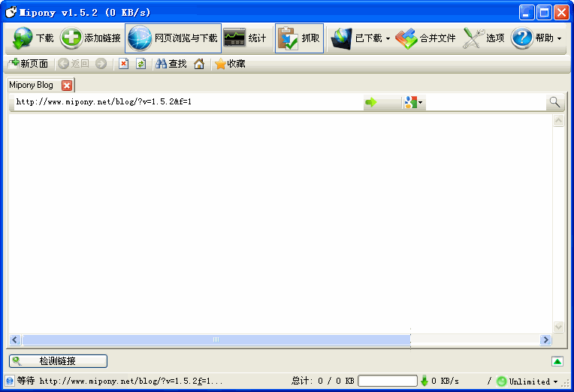Open the 下载 downloads view
The image size is (574, 392).
point(35,38)
